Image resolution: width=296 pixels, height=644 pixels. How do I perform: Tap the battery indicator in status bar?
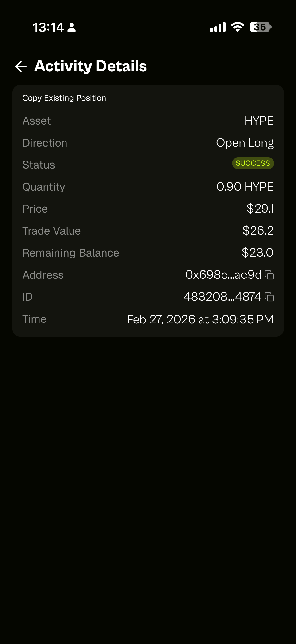pos(260,27)
